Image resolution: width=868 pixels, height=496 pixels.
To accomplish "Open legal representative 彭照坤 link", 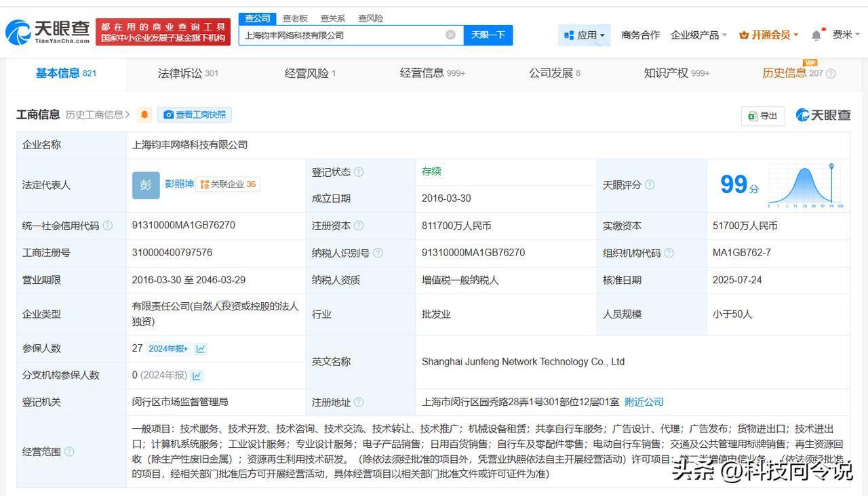I will [x=179, y=184].
